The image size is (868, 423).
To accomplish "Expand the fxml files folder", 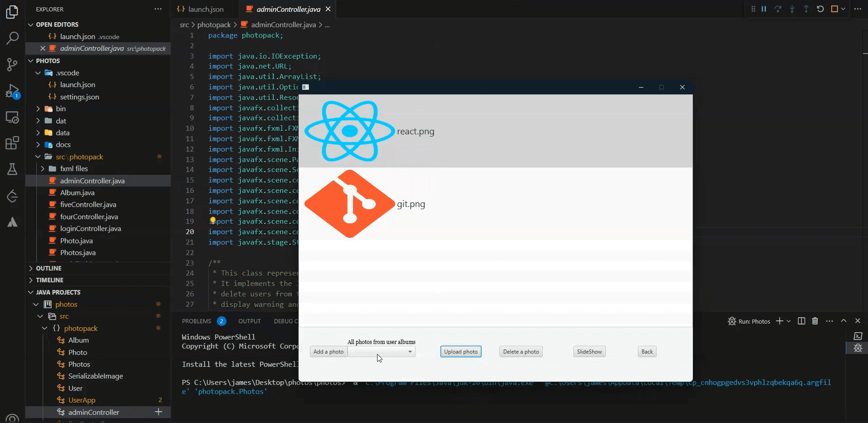I will click(43, 169).
